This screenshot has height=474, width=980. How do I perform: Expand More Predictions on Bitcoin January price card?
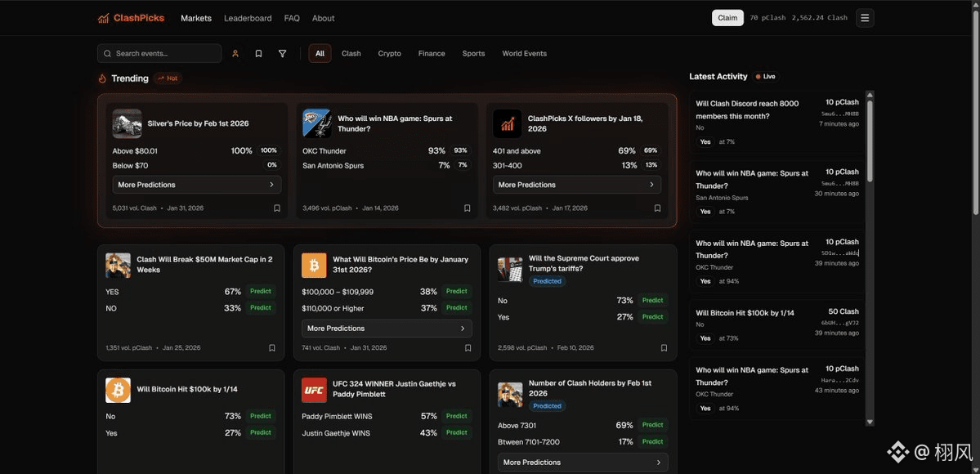tap(387, 329)
